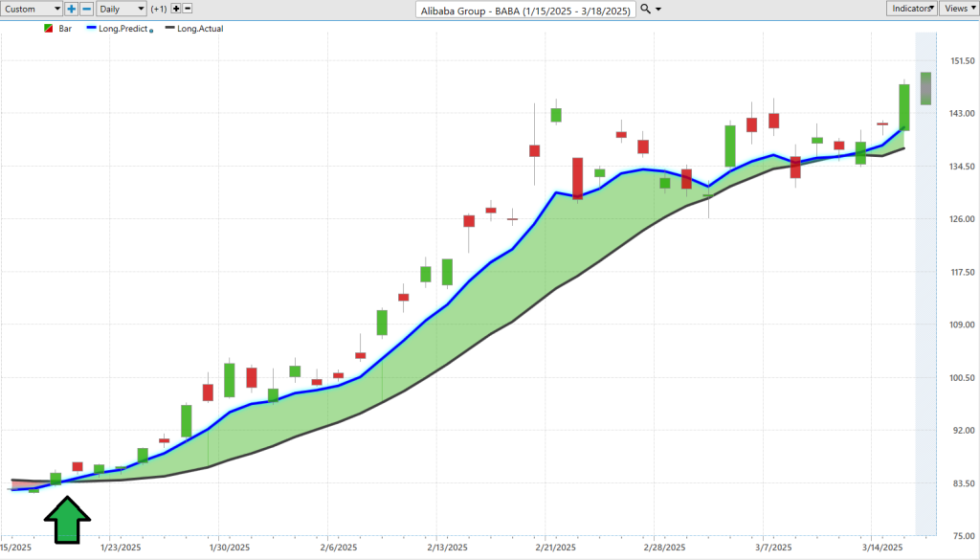Screen dimensions: 980x560
Task: Click the black Long.Actual line swatch
Action: 169,29
